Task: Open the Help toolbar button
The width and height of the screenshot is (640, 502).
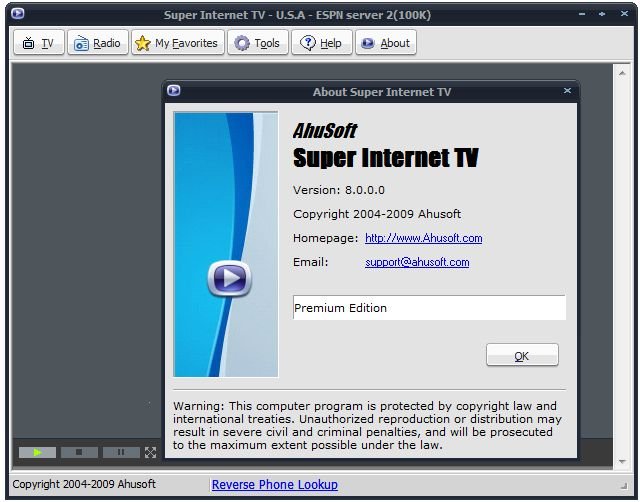Action: (x=321, y=43)
